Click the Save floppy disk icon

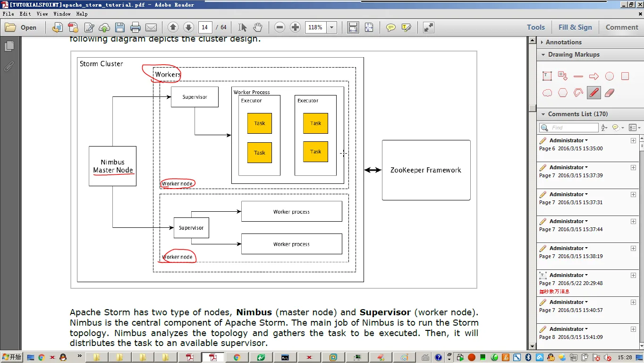(x=120, y=27)
